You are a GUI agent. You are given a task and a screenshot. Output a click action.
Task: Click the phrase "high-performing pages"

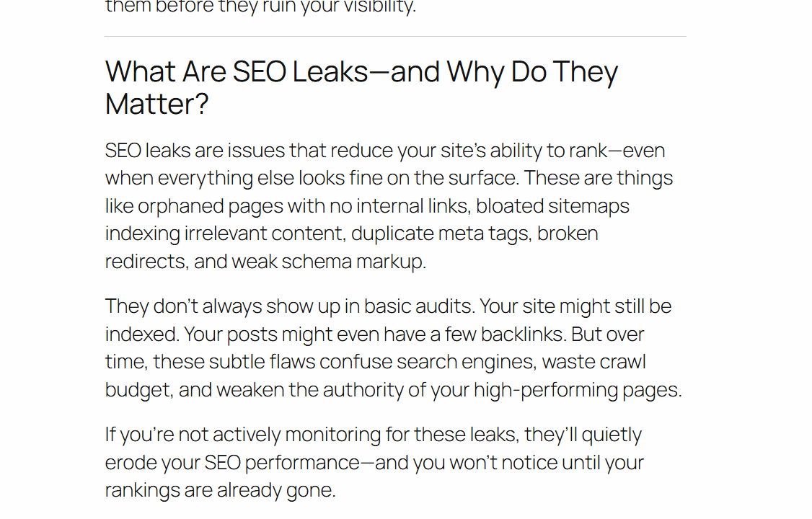[x=576, y=390]
